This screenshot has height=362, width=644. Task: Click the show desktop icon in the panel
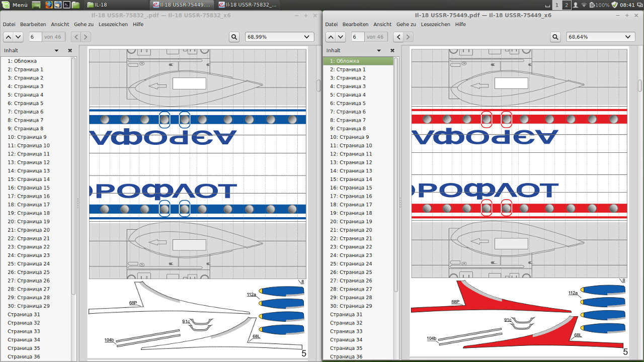pos(36,5)
